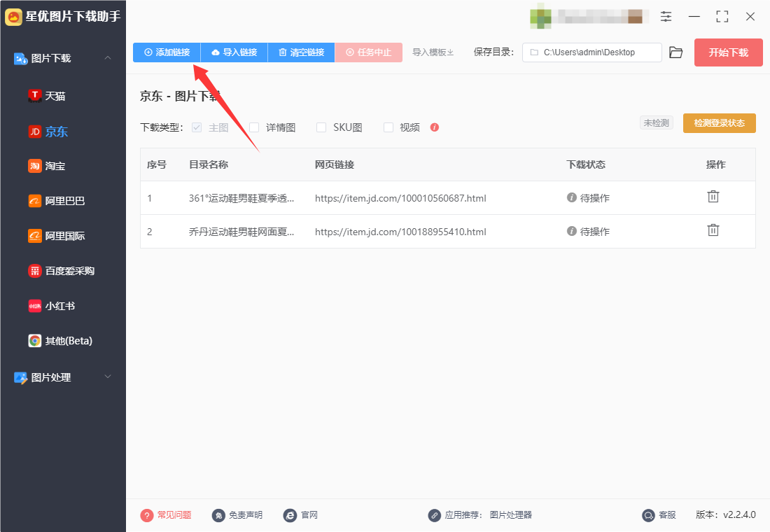Click the 检测登录状态 button
The width and height of the screenshot is (770, 532).
[720, 123]
